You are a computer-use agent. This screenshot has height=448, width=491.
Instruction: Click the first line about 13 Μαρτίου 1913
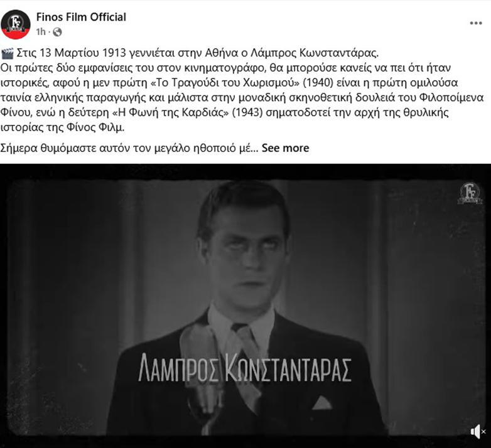coord(190,53)
